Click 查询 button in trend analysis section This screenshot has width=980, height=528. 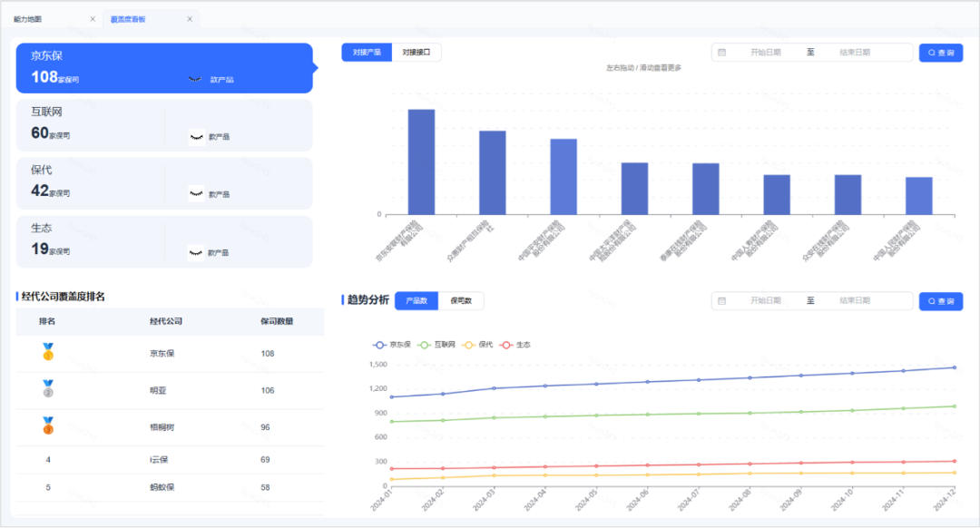[941, 300]
